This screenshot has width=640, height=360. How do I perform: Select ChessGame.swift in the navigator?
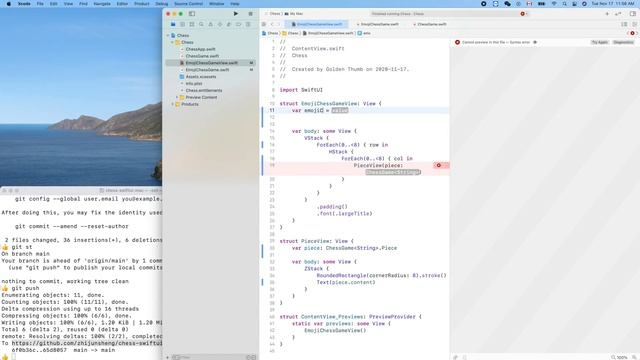(202, 56)
